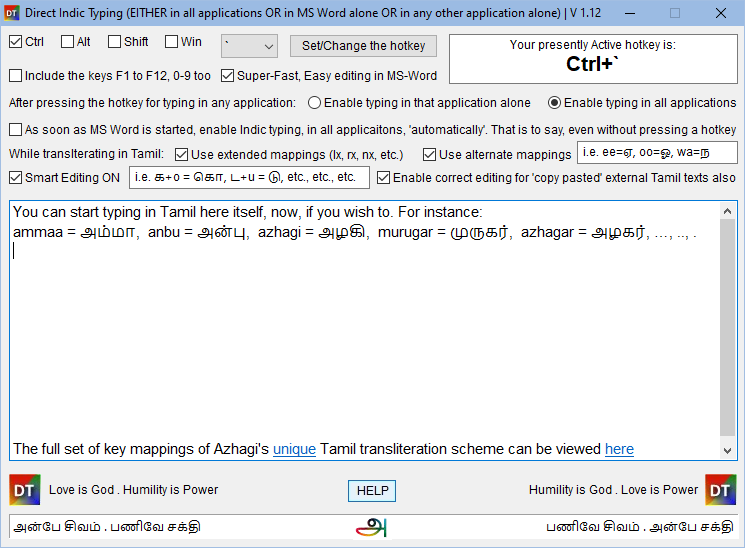Toggle 'Enable correct editing for copy pasted' checkbox
Viewport: 745px width, 548px height.
pyautogui.click(x=383, y=178)
